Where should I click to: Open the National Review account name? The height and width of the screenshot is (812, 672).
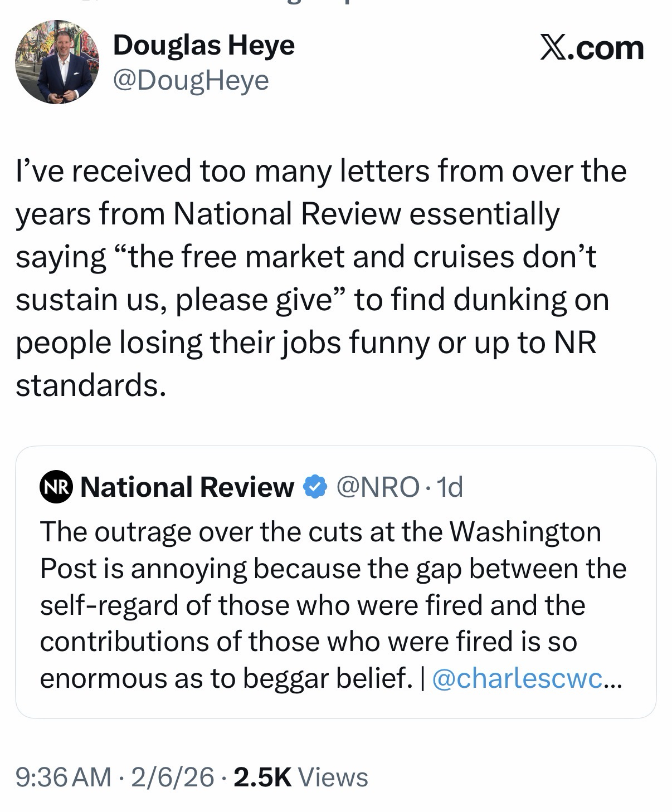tap(187, 487)
